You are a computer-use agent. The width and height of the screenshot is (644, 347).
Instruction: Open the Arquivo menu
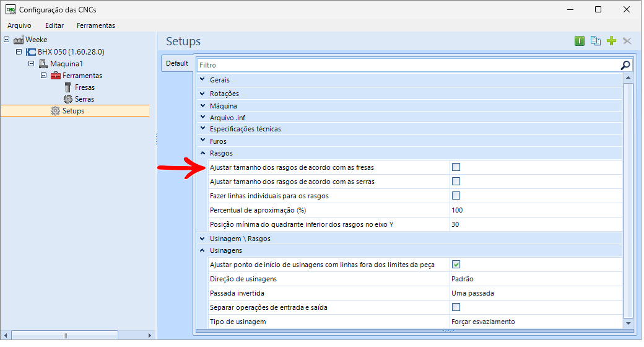pyautogui.click(x=19, y=25)
